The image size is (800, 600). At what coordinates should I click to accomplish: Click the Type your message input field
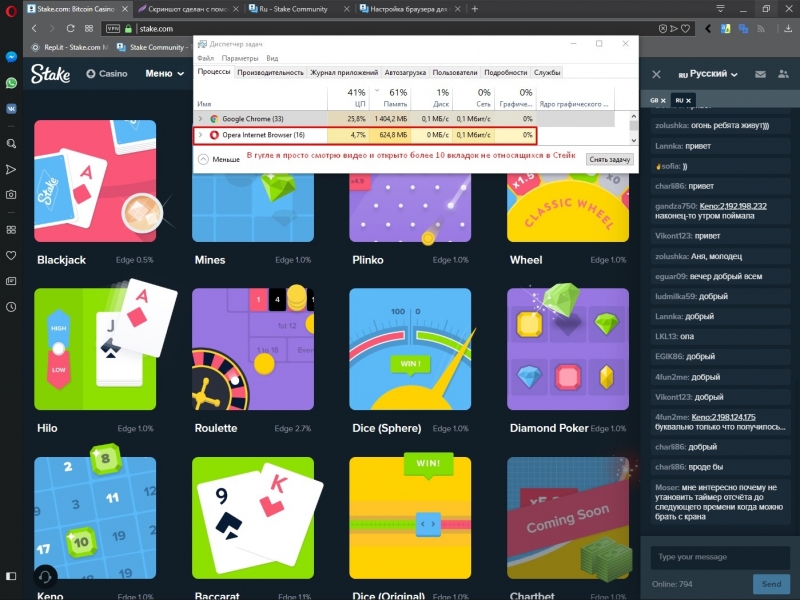pyautogui.click(x=720, y=557)
